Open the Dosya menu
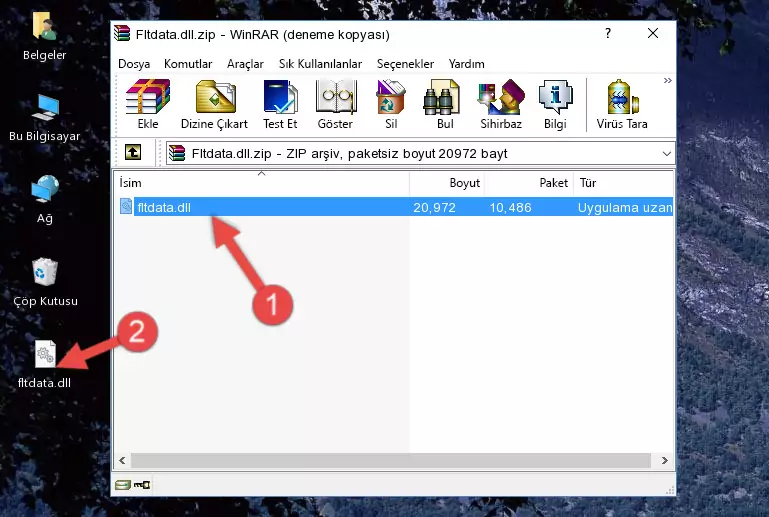Image resolution: width=769 pixels, height=517 pixels. tap(134, 64)
